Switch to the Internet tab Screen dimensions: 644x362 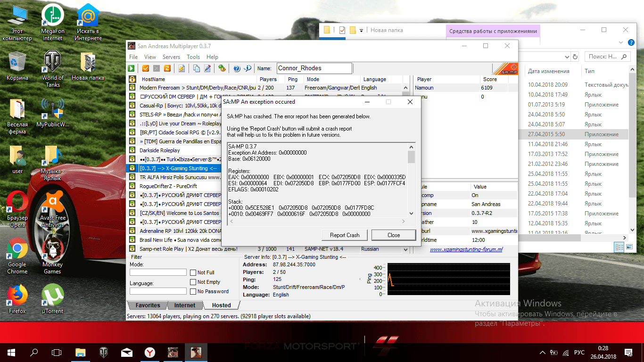pyautogui.click(x=184, y=305)
